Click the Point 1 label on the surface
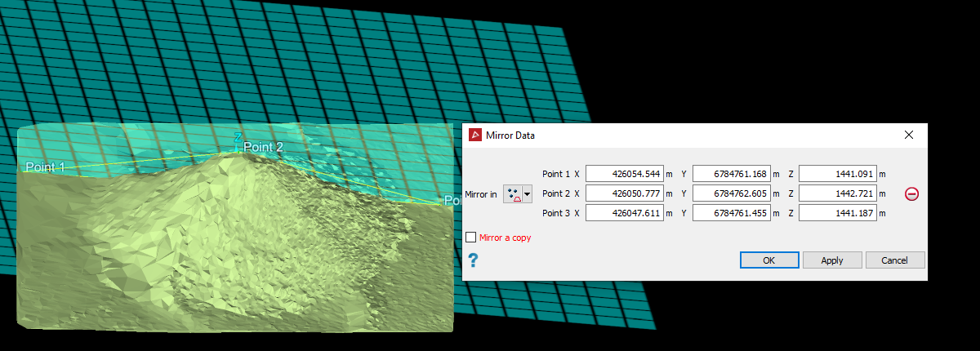Screen dimensions: 980x351 coord(45,167)
